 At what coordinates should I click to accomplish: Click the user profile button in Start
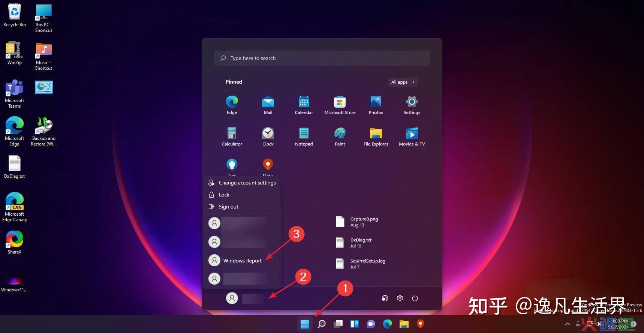click(x=245, y=298)
